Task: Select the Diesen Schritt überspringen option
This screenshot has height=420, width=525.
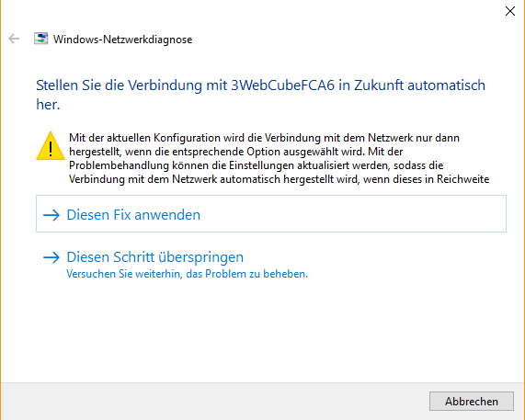Action: pyautogui.click(x=155, y=257)
